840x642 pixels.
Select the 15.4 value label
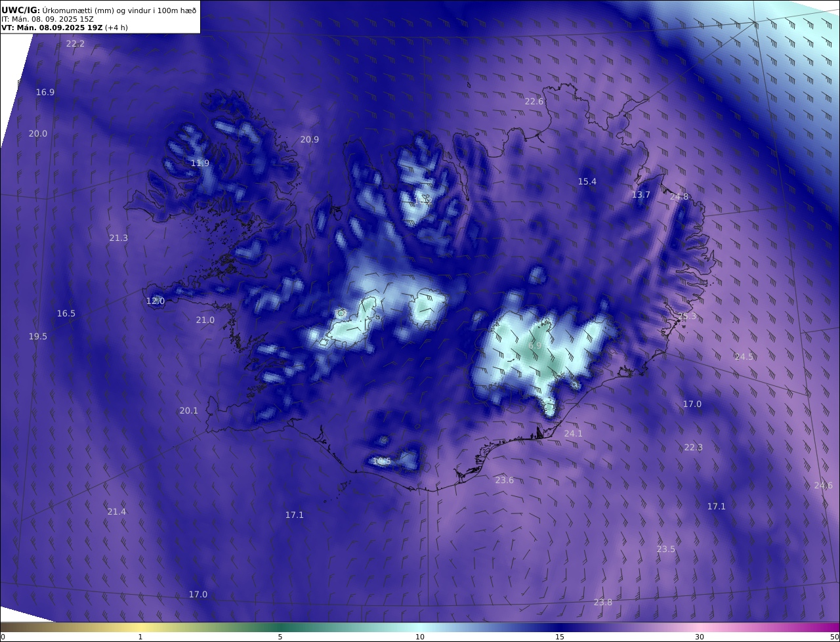[x=587, y=182]
